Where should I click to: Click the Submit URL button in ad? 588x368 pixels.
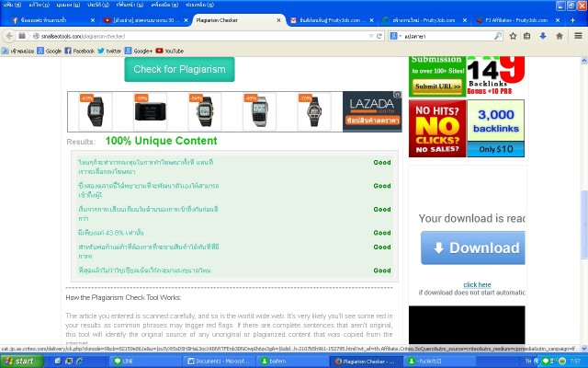(437, 86)
